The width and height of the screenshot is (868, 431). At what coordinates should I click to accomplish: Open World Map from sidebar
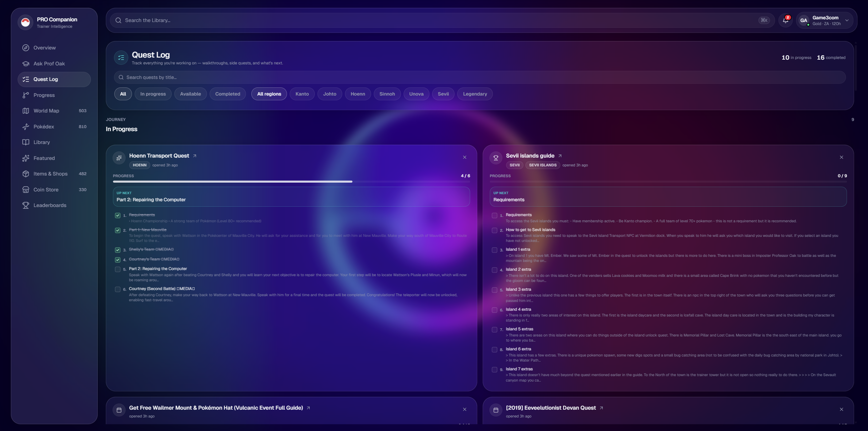46,111
